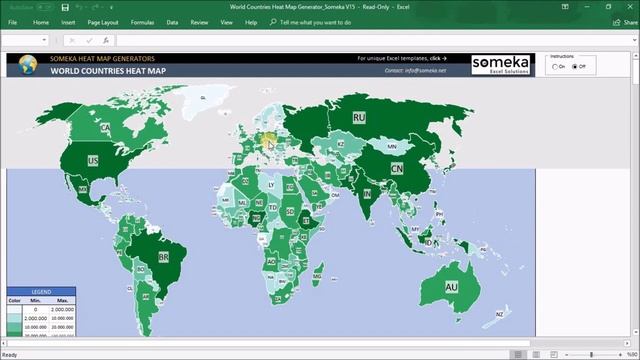Click the 'For unique Excel templates, click' link
640x360 pixels.
pos(402,58)
